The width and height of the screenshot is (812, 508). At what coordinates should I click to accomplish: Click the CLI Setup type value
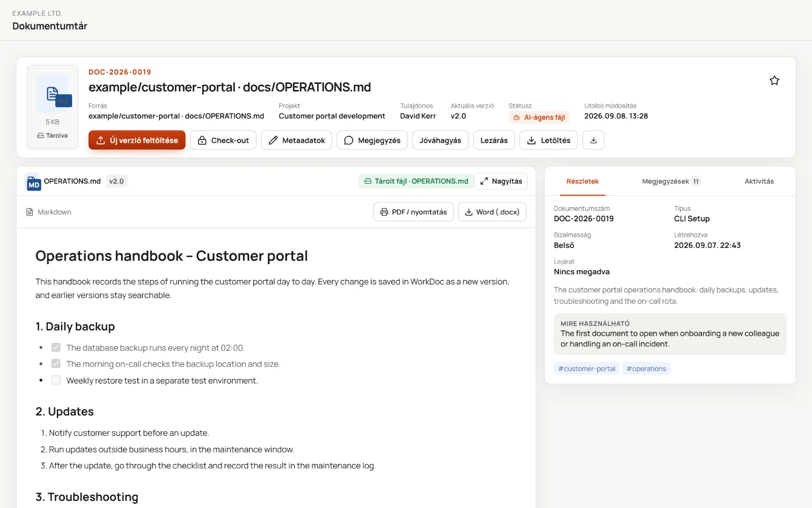[692, 219]
